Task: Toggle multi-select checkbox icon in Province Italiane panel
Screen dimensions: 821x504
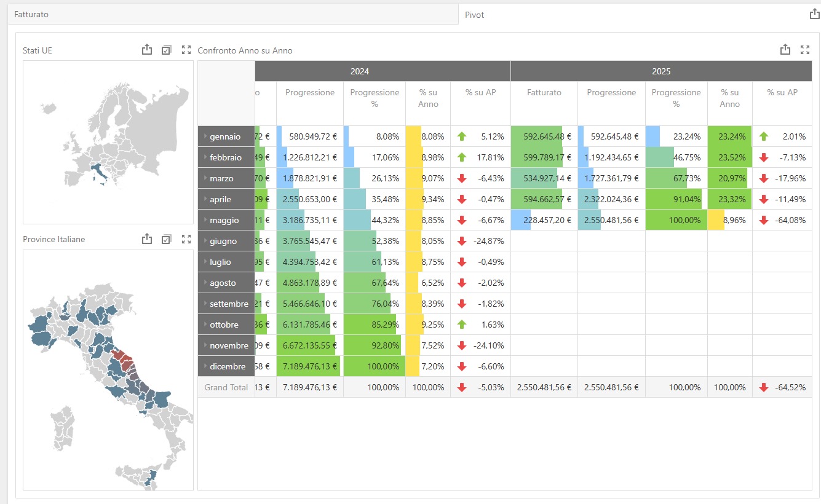Action: (x=166, y=240)
